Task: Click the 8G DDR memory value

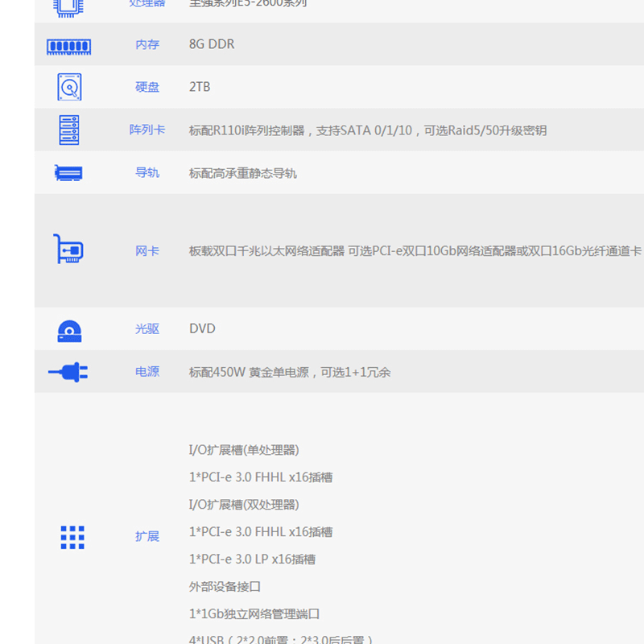Action: 212,44
